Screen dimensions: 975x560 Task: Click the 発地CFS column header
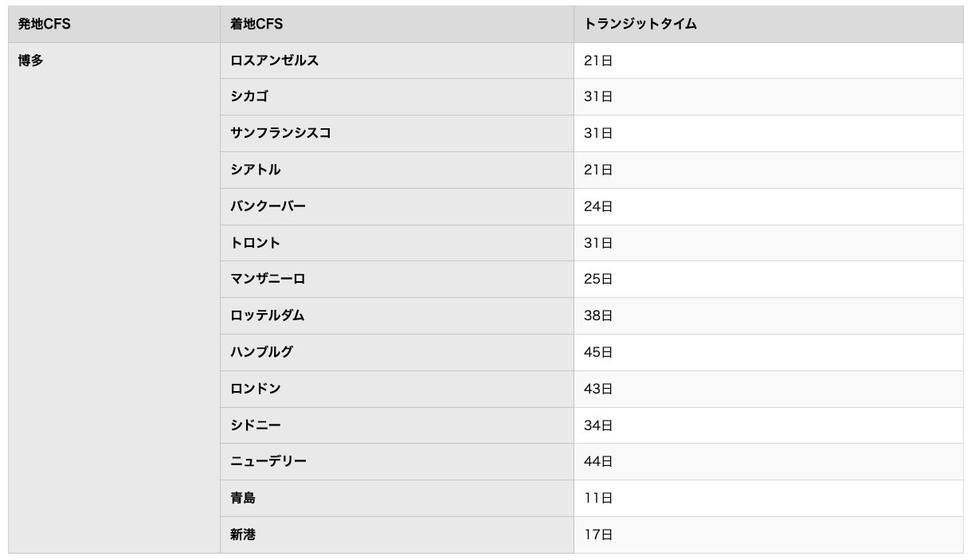(x=114, y=24)
